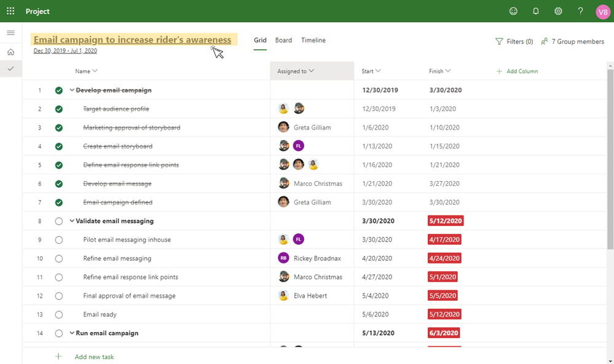Click the red 4/17/2020 finish date
The image size is (614, 364).
click(444, 239)
